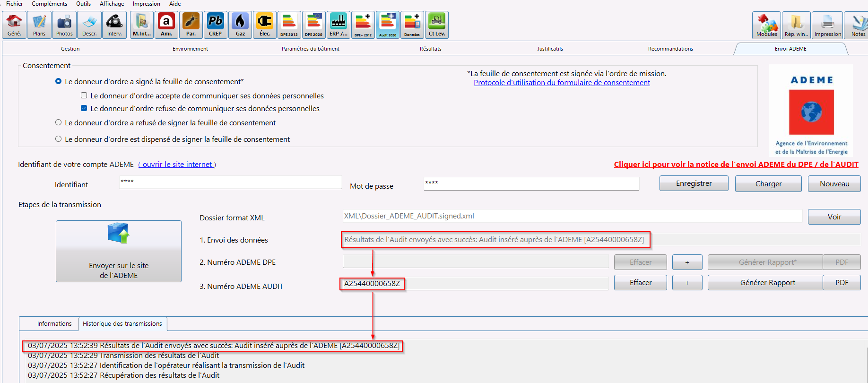Image resolution: width=868 pixels, height=383 pixels.
Task: Open the Géné. general module
Action: [14, 25]
